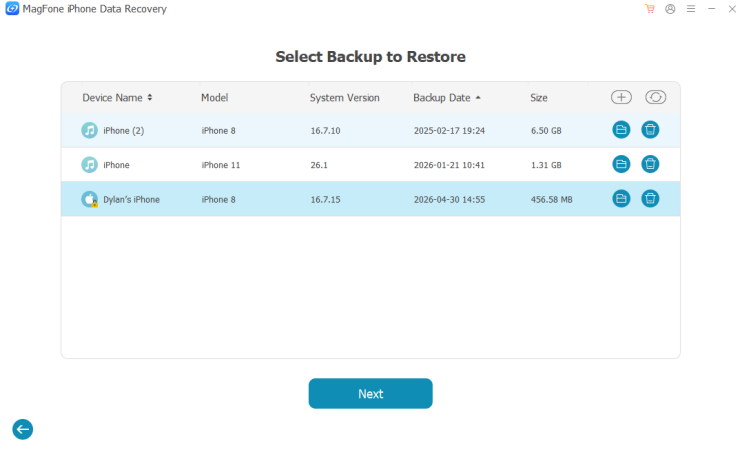Click the 1.31 GB size value
Viewport: 742px width, 450px height.
click(546, 165)
